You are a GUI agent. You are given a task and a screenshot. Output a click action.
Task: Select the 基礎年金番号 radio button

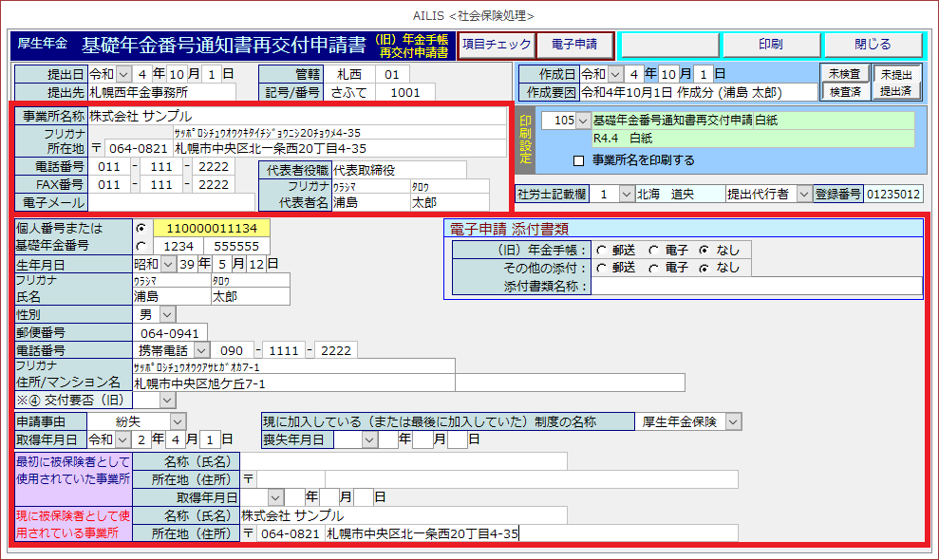tap(141, 246)
